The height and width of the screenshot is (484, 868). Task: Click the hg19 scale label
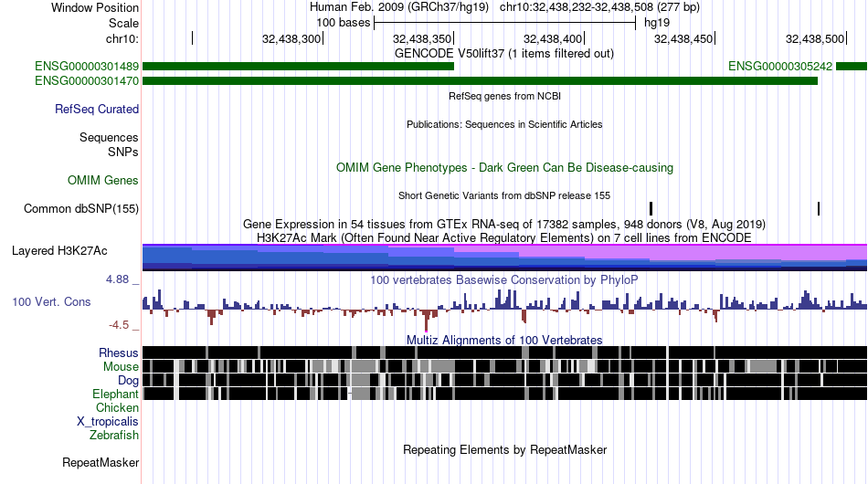tap(657, 23)
